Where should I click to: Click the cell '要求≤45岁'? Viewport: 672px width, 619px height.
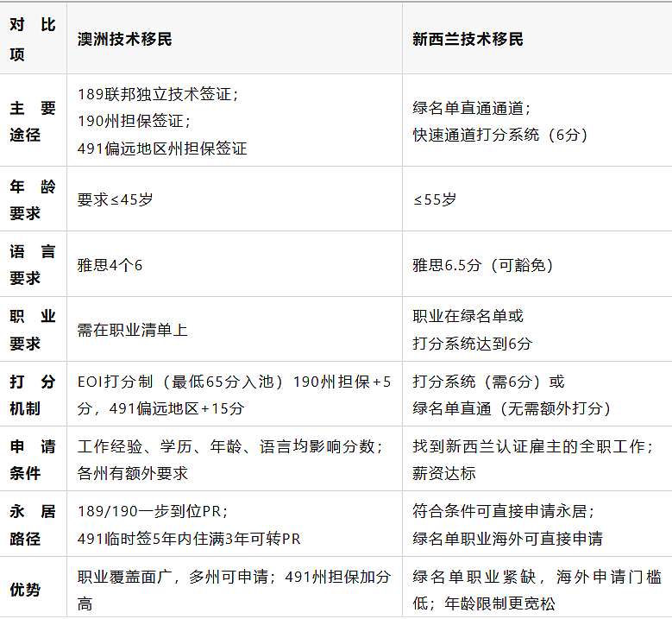(116, 200)
